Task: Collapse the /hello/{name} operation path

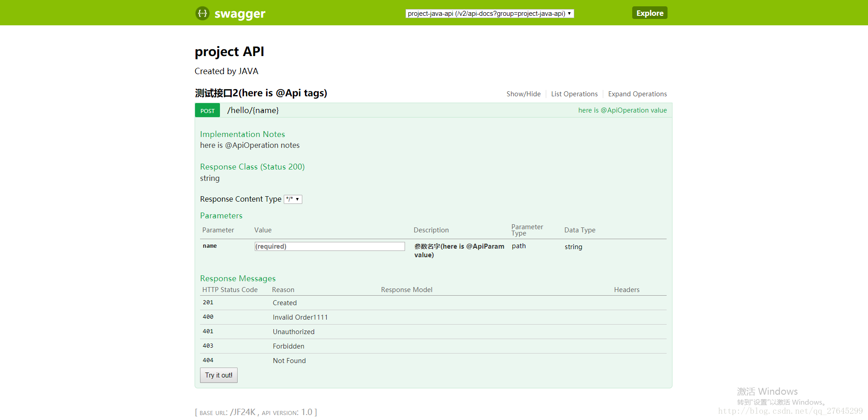Action: point(253,110)
